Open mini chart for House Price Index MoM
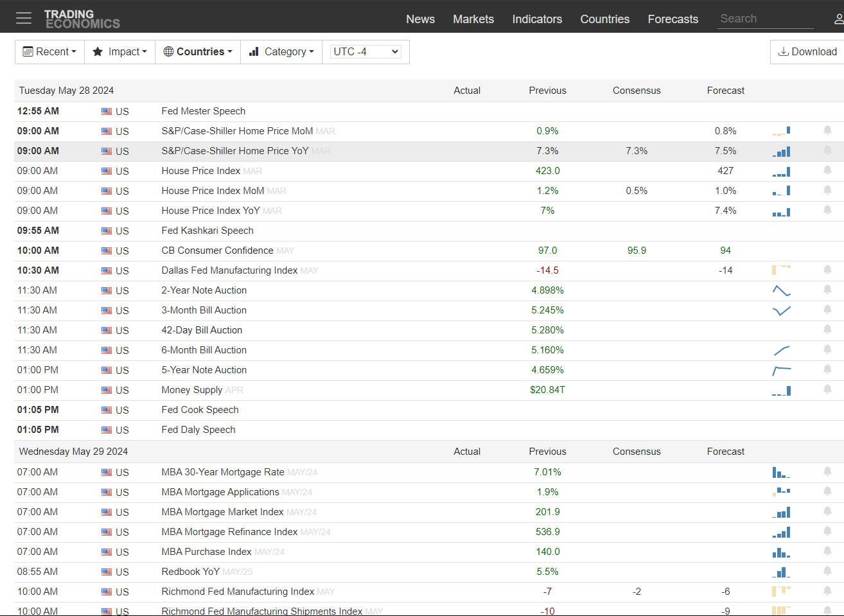Viewport: 844px width, 616px height. click(x=781, y=191)
